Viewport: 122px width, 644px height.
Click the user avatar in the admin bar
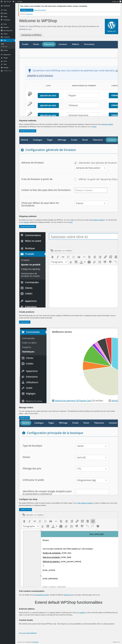pos(120,2)
